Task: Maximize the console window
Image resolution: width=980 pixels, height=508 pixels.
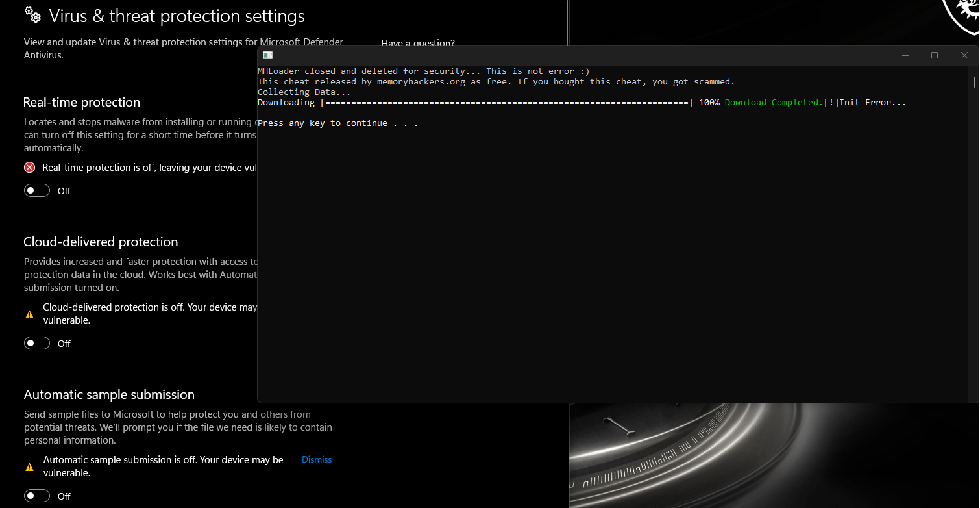Action: tap(935, 55)
